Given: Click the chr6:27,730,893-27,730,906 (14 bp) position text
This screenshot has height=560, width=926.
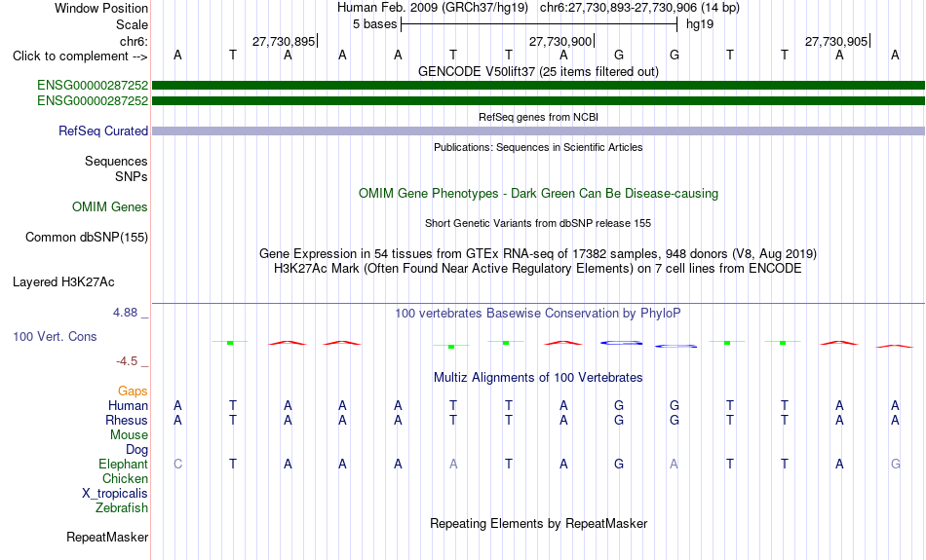Looking at the screenshot, I should (x=639, y=8).
